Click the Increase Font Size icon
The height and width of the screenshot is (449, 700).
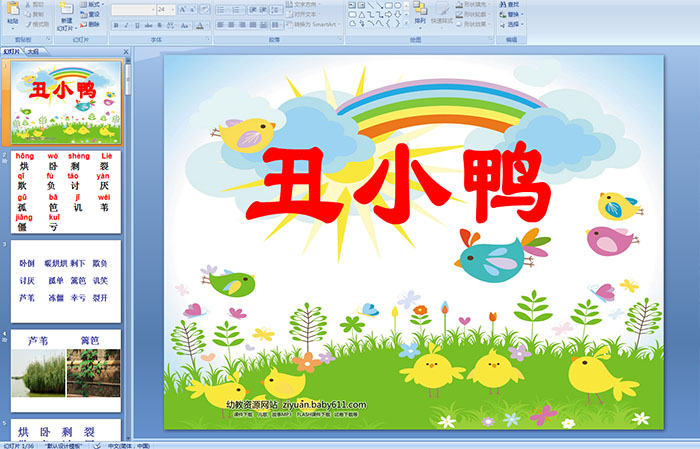(x=183, y=9)
